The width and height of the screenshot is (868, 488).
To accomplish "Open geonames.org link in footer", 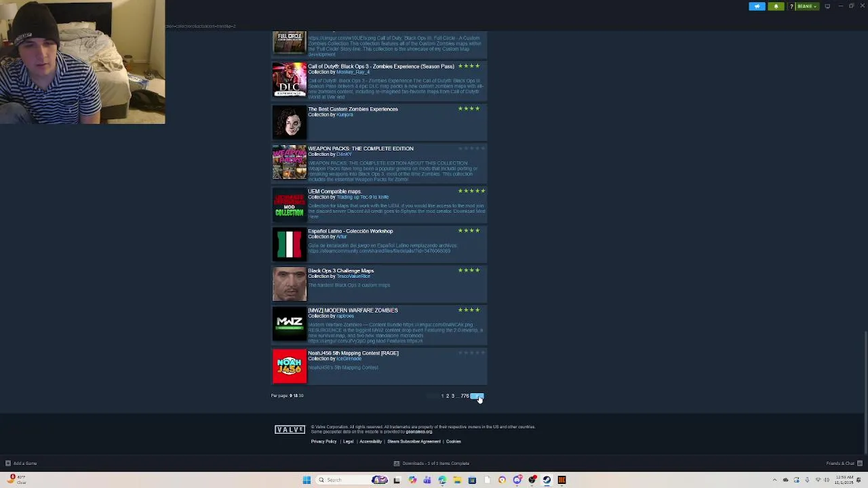I will (x=419, y=432).
